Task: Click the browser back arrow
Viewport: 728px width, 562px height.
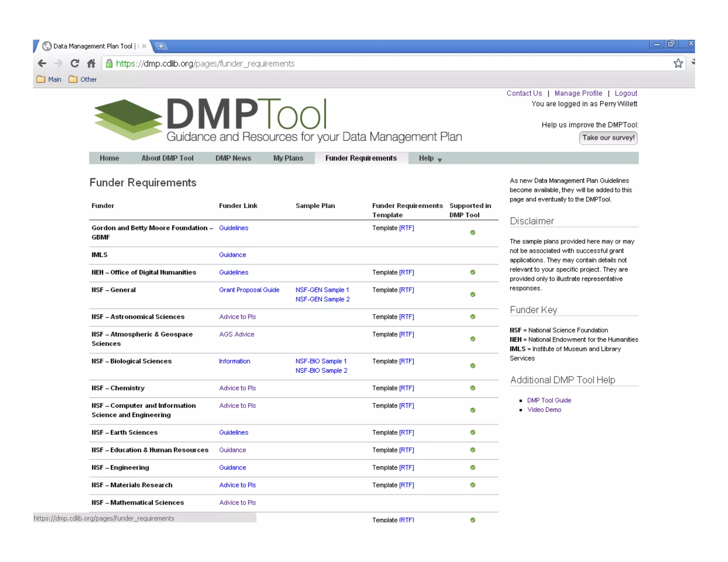Action: (42, 64)
